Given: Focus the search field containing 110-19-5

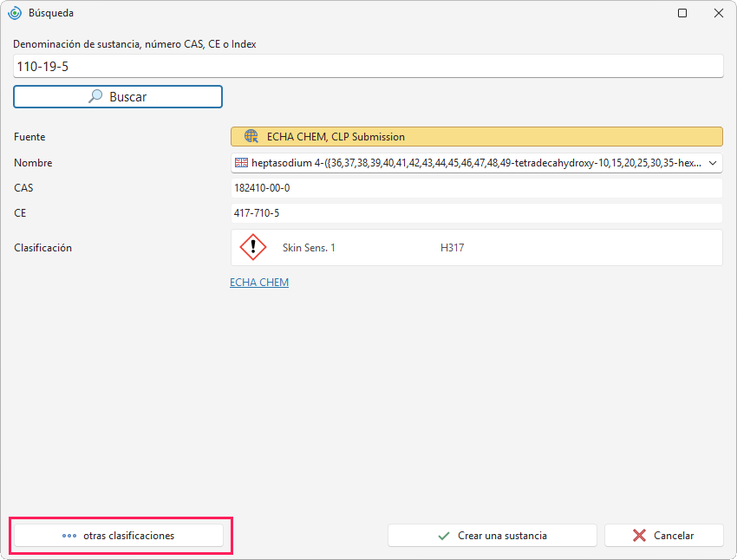Looking at the screenshot, I should pos(368,66).
